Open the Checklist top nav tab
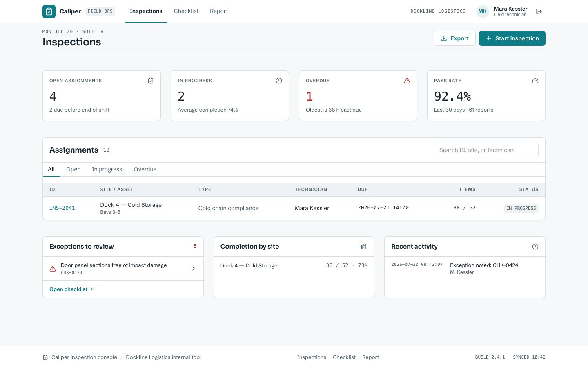The height and width of the screenshot is (368, 588). click(x=186, y=11)
